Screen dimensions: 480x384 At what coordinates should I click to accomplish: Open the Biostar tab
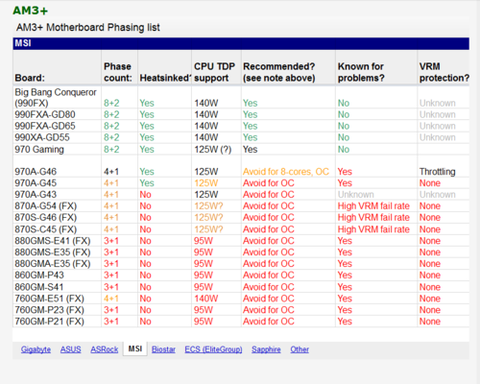(163, 349)
